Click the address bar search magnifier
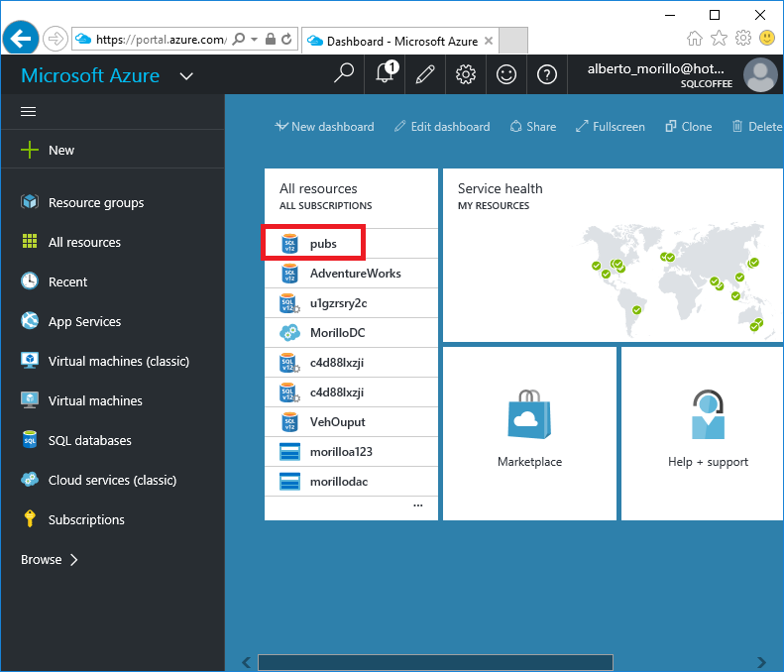This screenshot has width=784, height=672. coord(239,39)
